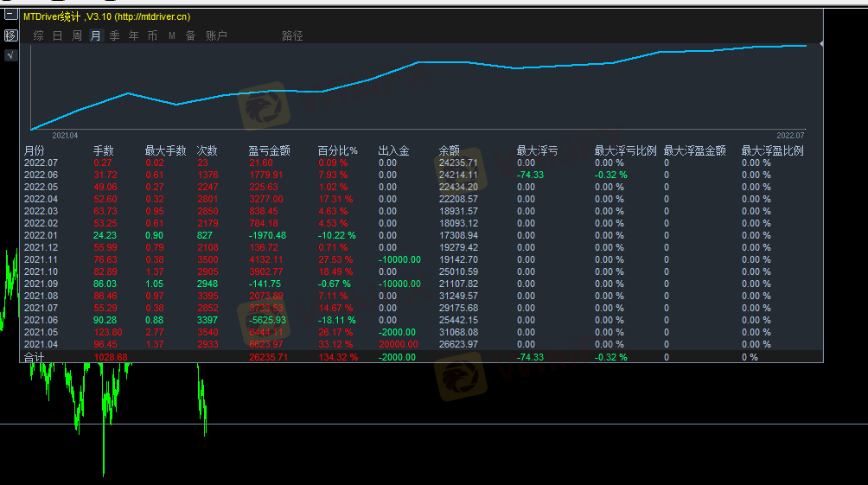
Task: Open the 账户 account tab
Action: (x=216, y=35)
